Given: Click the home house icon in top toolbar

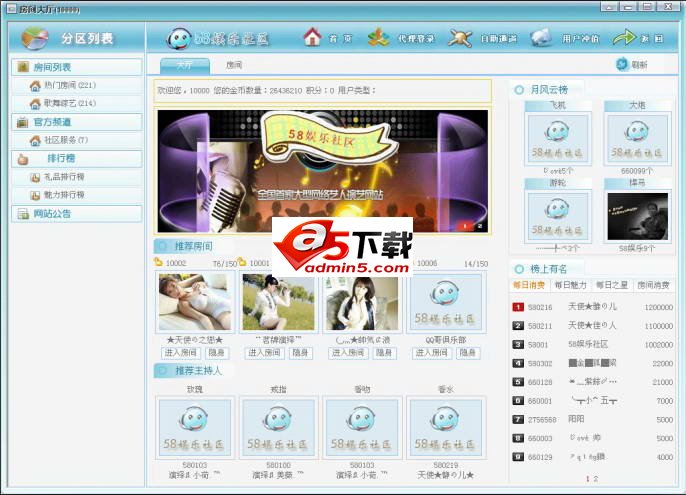Looking at the screenshot, I should coord(312,37).
